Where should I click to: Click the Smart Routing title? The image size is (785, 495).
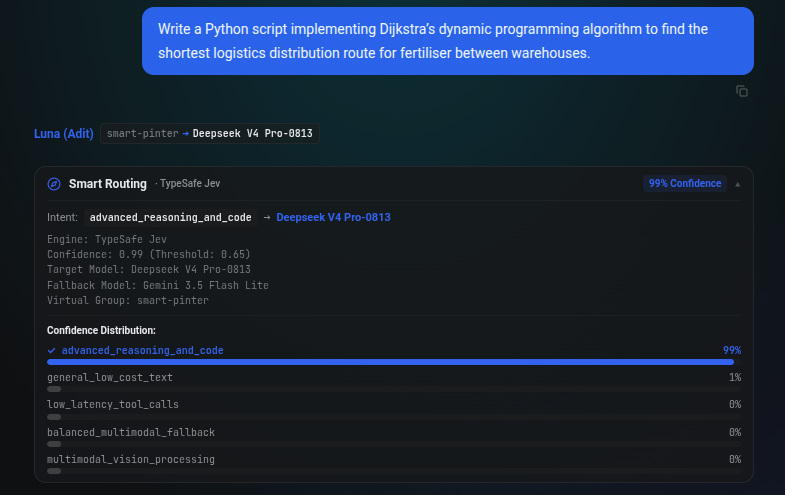coord(108,184)
